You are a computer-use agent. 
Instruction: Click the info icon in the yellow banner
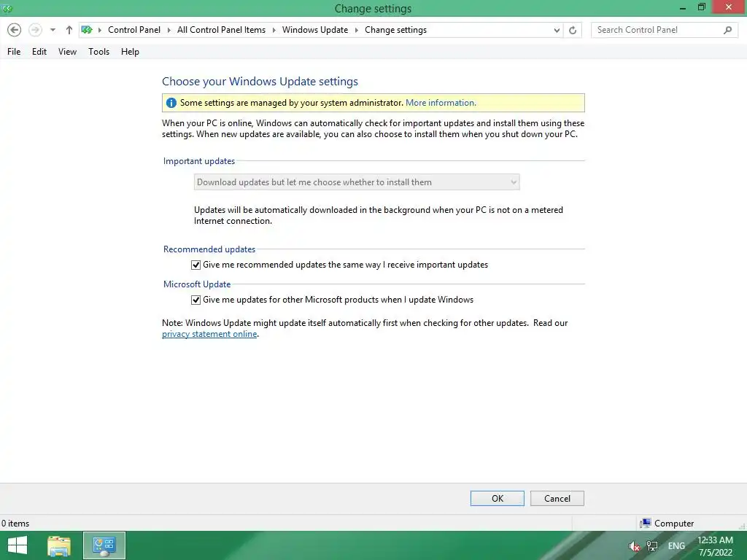pos(171,103)
